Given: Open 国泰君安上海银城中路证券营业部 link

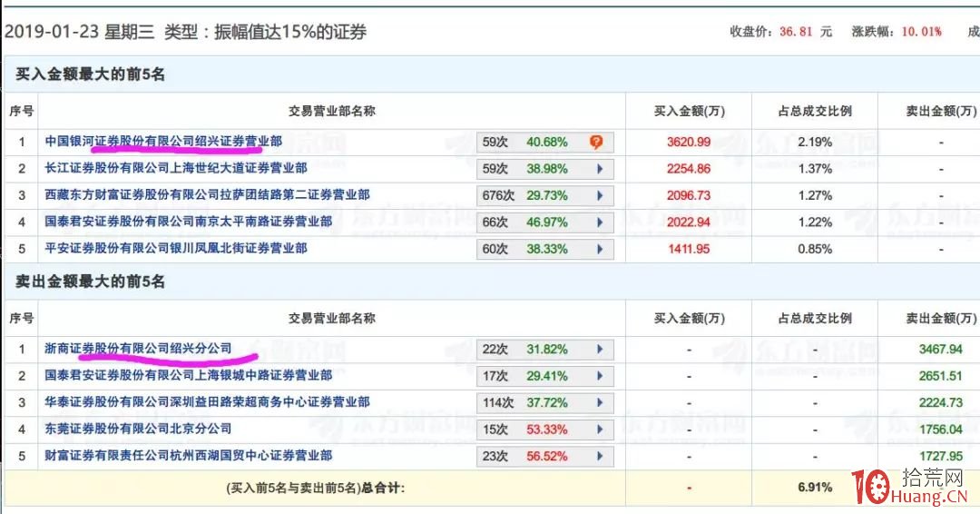Looking at the screenshot, I should (x=188, y=375).
